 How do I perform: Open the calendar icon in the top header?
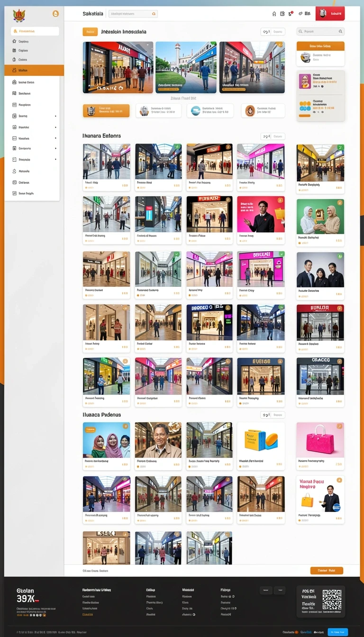click(282, 14)
